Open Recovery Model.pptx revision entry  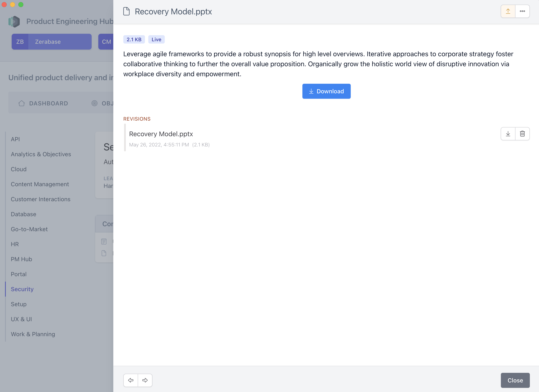[161, 134]
